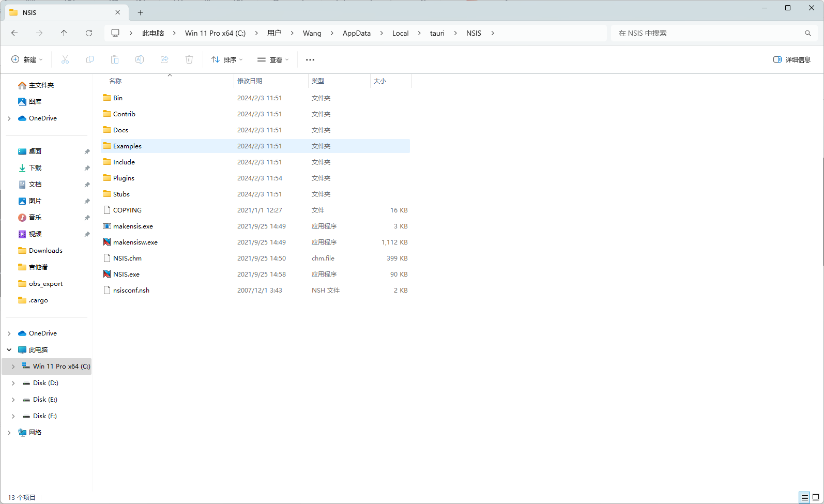
Task: Click the Cut scissors icon
Action: (65, 60)
